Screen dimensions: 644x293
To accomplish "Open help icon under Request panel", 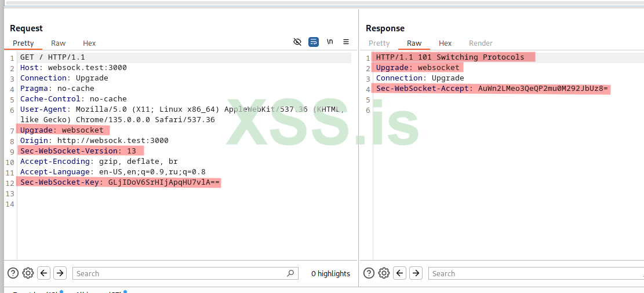I will (13, 273).
